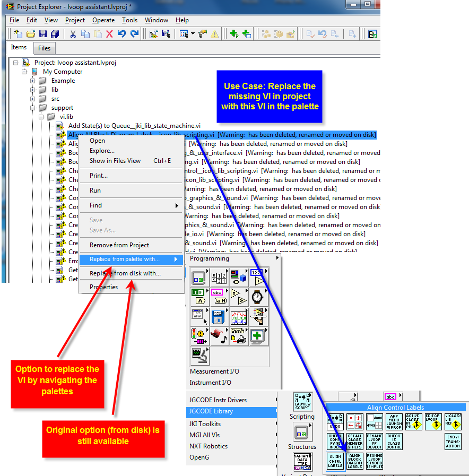Open the filter view dropdown arrow in toolbar
Viewport: 469px width, 476px height.
coord(193,33)
